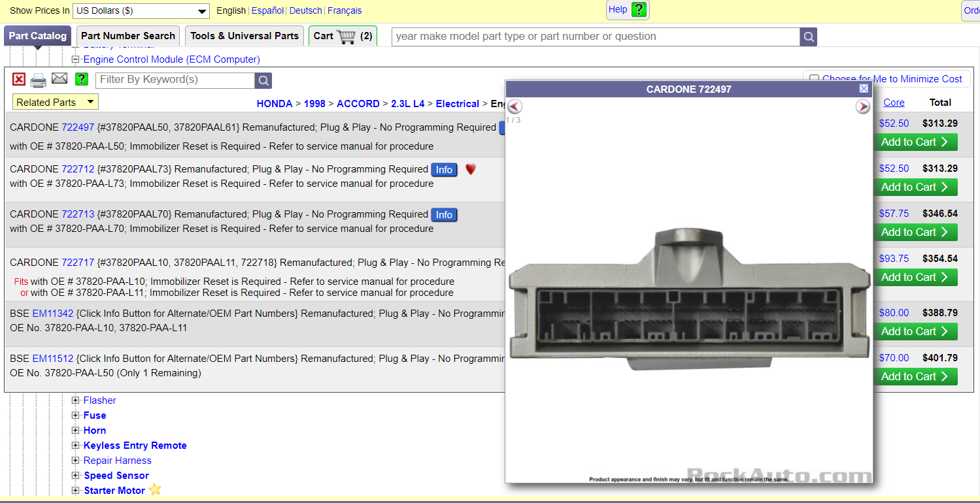Open the Related Parts dropdown

(56, 102)
